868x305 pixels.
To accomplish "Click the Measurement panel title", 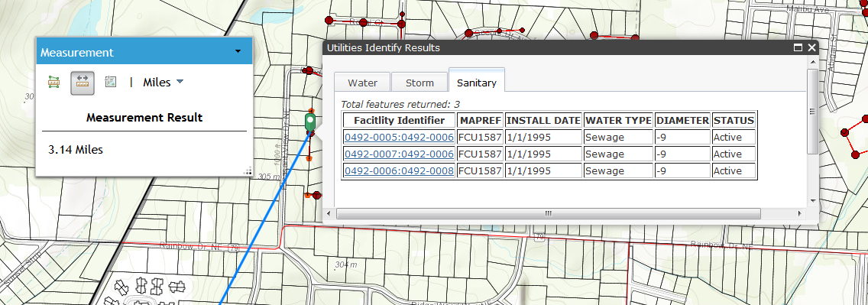I will pos(77,53).
